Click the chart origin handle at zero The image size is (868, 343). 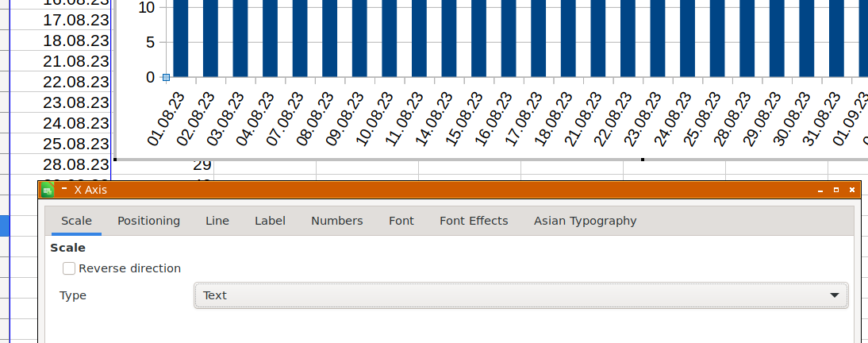(166, 77)
